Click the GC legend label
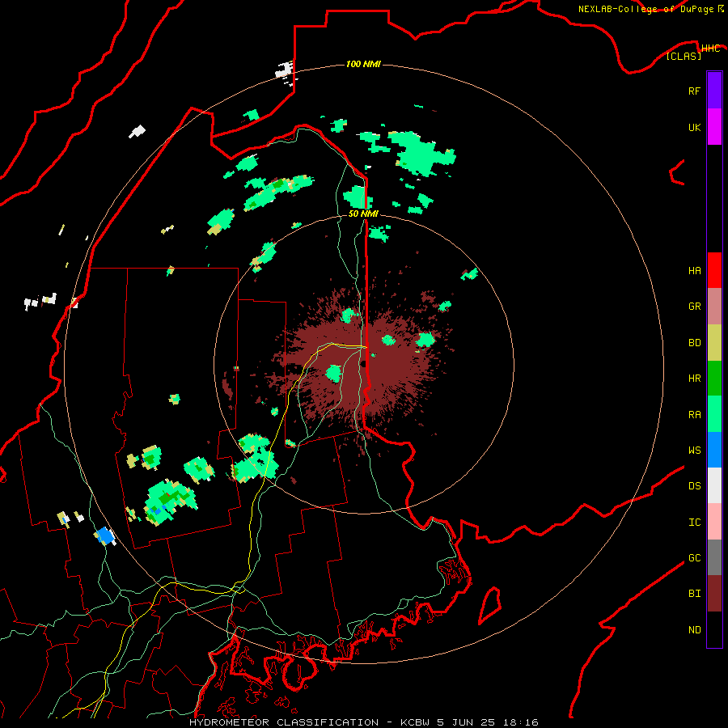 (694, 558)
